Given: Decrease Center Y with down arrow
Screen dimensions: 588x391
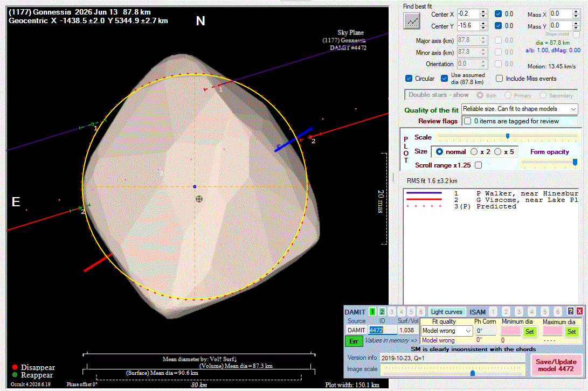Looking at the screenshot, I should [x=483, y=28].
